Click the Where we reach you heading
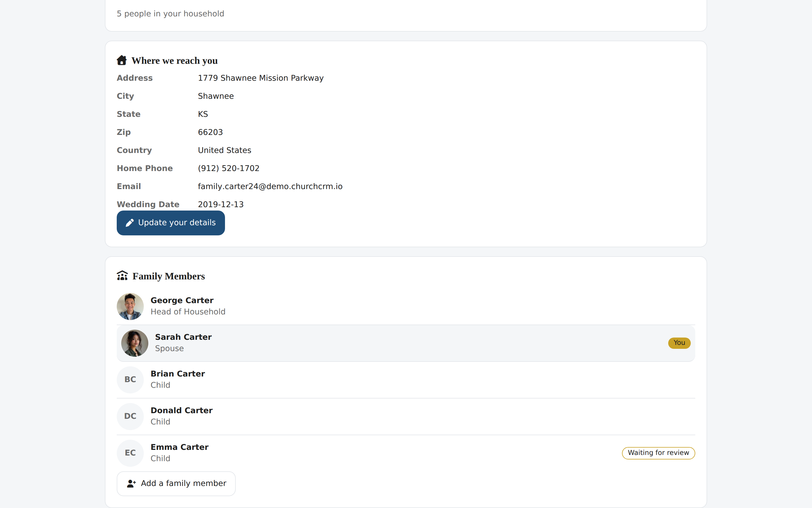Image resolution: width=812 pixels, height=508 pixels. click(x=175, y=60)
